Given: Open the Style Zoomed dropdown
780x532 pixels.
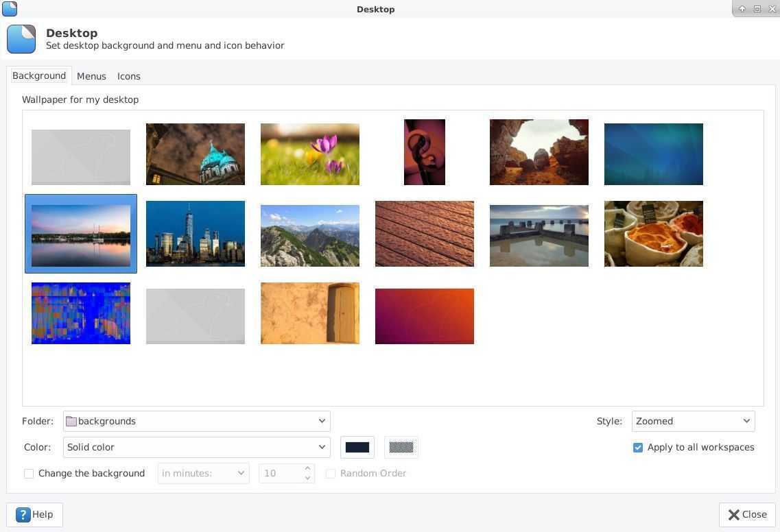Looking at the screenshot, I should click(x=693, y=421).
